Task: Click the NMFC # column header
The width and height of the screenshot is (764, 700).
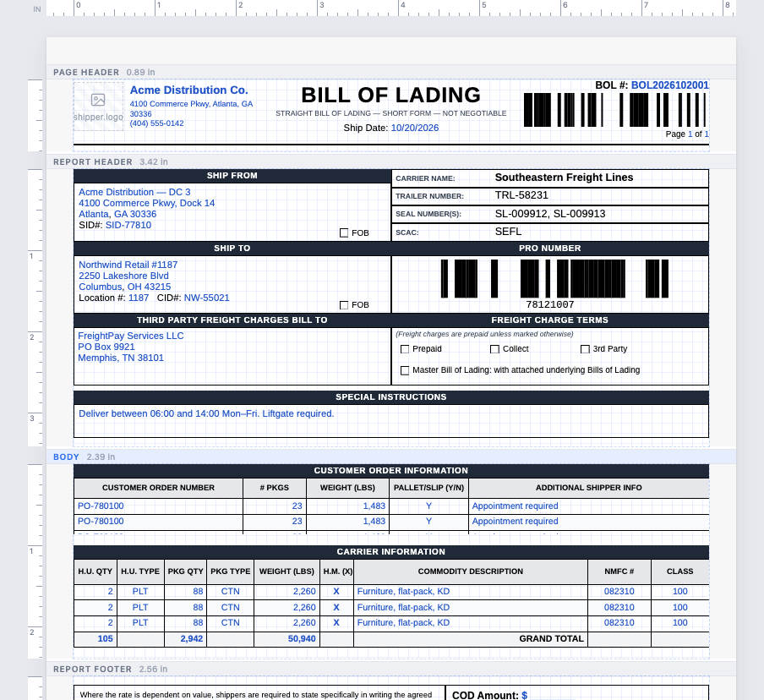Action: click(619, 571)
